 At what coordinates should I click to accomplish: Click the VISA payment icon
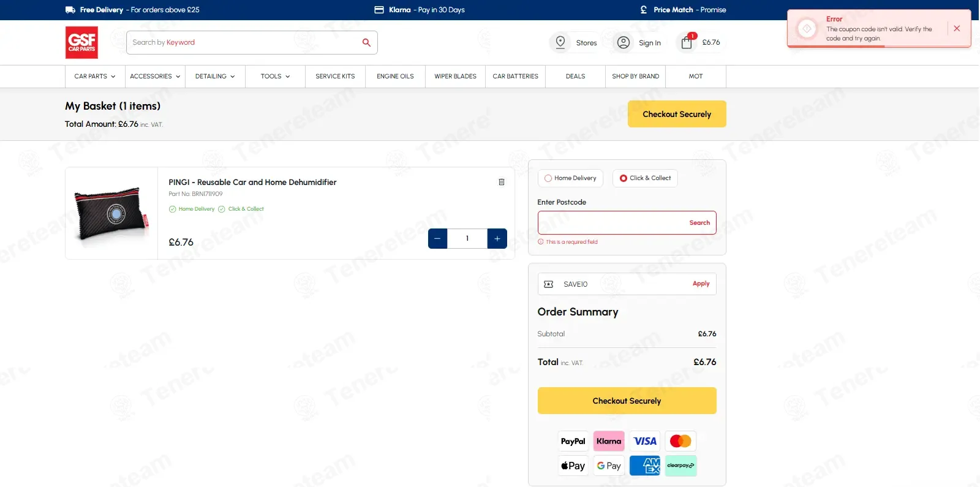point(645,441)
